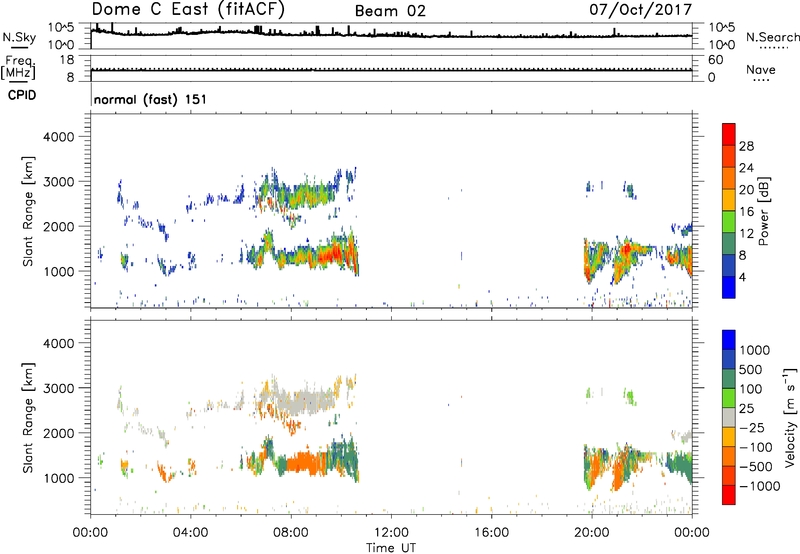Click velocity scale value '-1000'
Image resolution: width=800 pixels, height=554 pixels.
(x=759, y=486)
